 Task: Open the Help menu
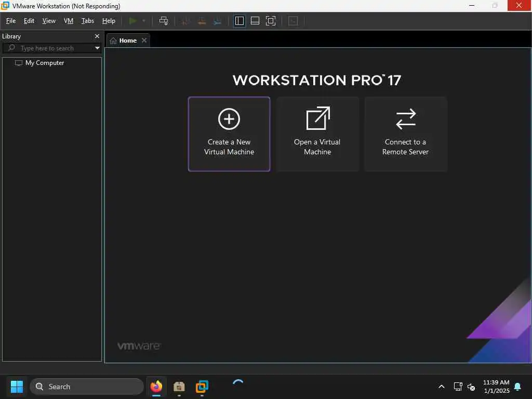point(109,21)
